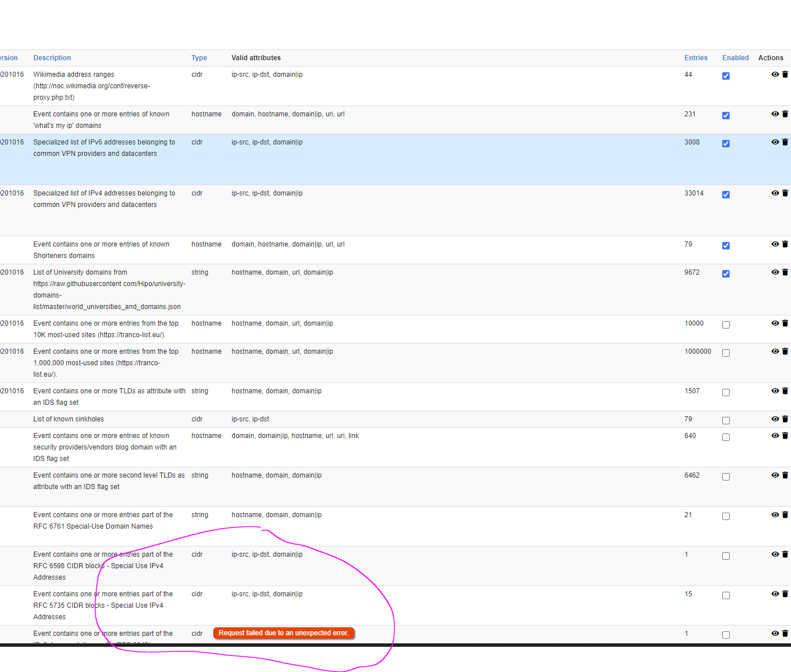Sort the table by Type column
This screenshot has height=672, width=791.
[x=199, y=58]
